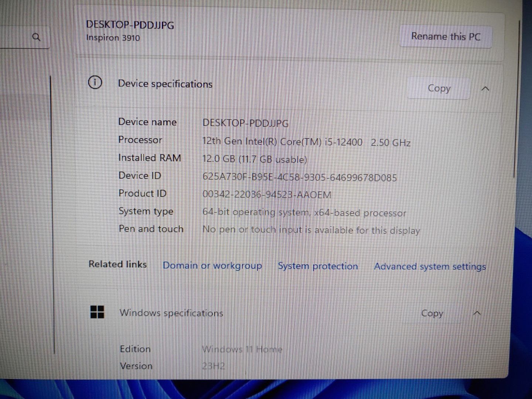This screenshot has width=532, height=399.
Task: Click the Device specifications info icon
Action: (x=95, y=82)
